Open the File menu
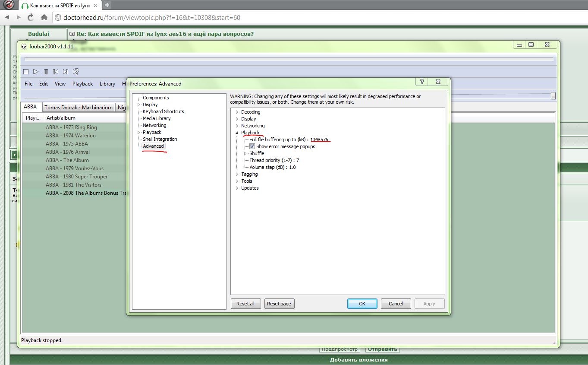The image size is (588, 365). [x=28, y=84]
